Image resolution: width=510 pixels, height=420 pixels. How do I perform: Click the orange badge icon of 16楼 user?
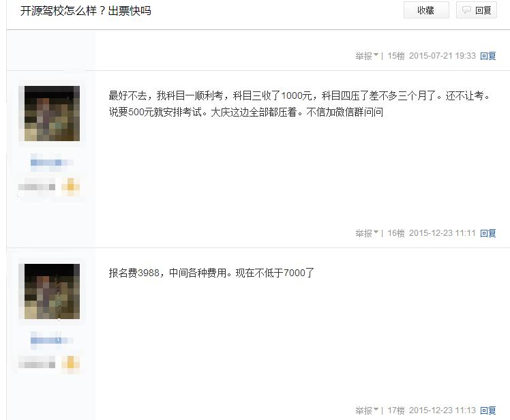coord(71,187)
